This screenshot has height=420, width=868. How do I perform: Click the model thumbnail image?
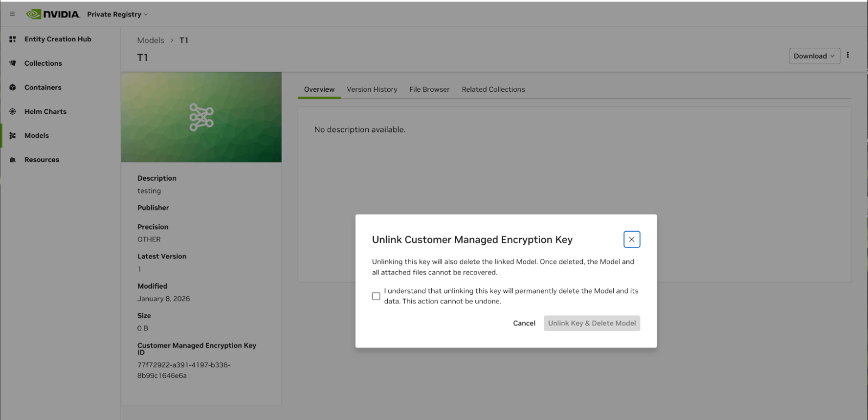point(202,117)
